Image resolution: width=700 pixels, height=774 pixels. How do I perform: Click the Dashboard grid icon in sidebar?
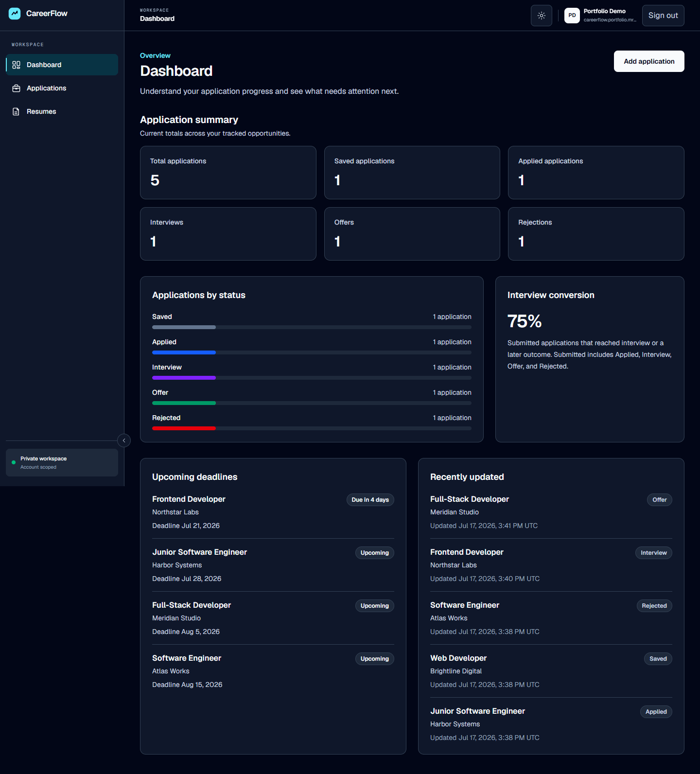tap(16, 65)
